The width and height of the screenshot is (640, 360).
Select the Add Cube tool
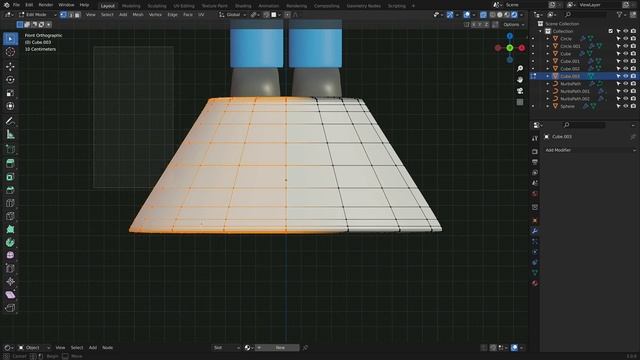10,149
